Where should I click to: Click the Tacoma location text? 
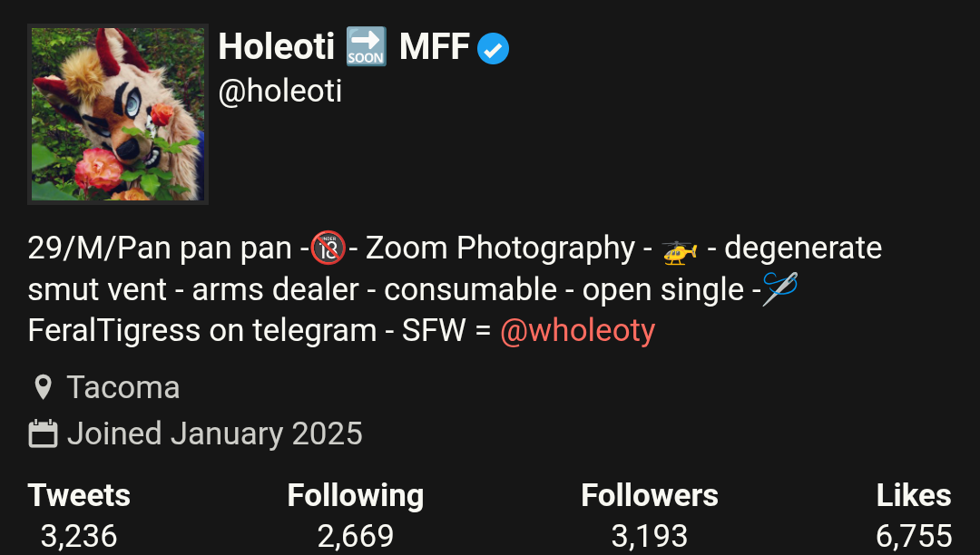click(123, 388)
